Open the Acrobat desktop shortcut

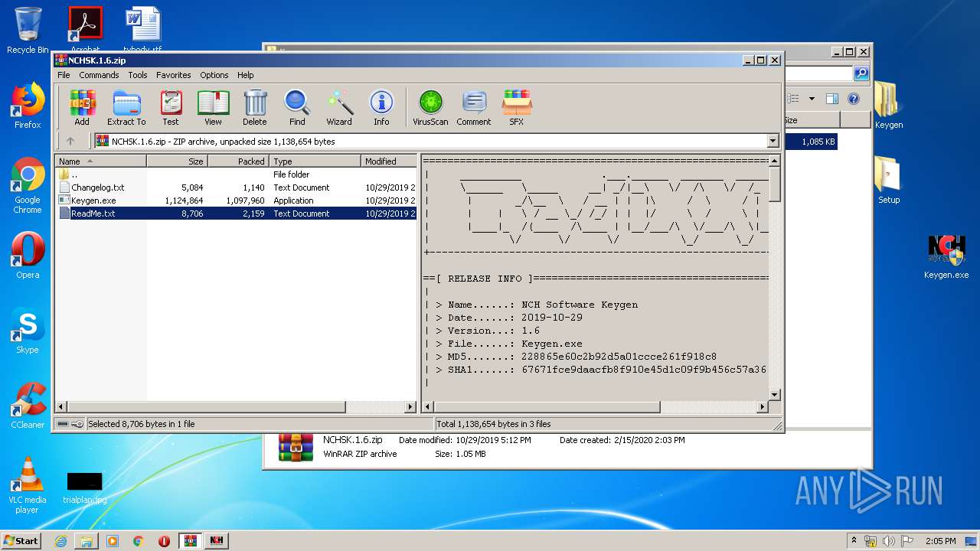point(85,31)
